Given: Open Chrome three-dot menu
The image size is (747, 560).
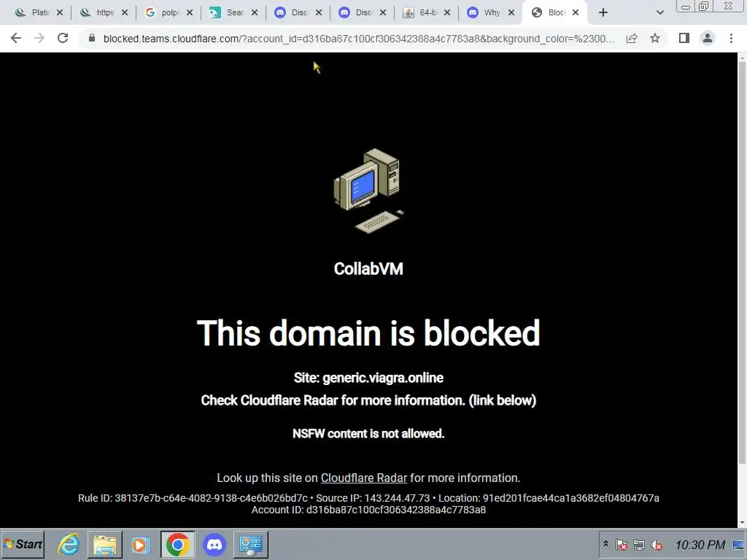Looking at the screenshot, I should (x=731, y=38).
